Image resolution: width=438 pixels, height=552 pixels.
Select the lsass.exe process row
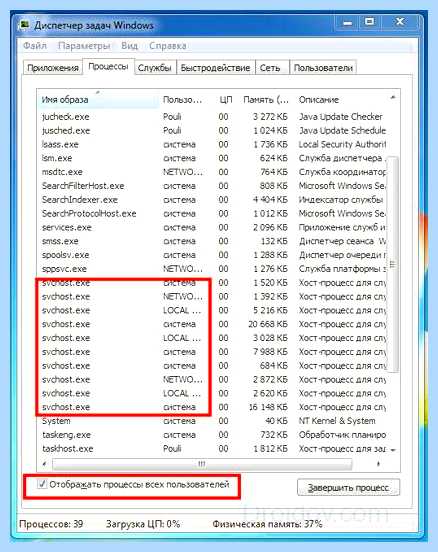[212, 144]
